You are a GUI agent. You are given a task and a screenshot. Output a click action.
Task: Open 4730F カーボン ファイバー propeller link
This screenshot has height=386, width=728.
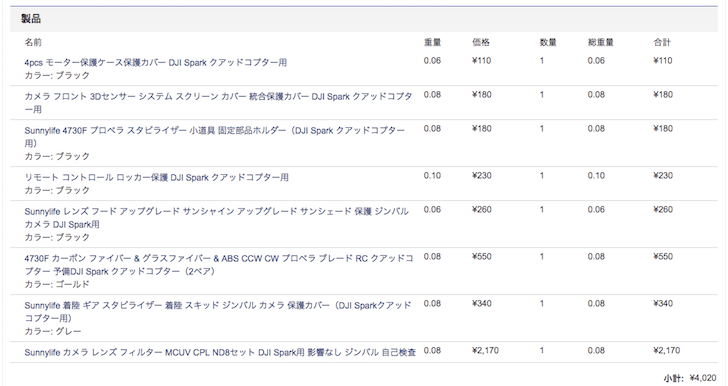[219, 265]
